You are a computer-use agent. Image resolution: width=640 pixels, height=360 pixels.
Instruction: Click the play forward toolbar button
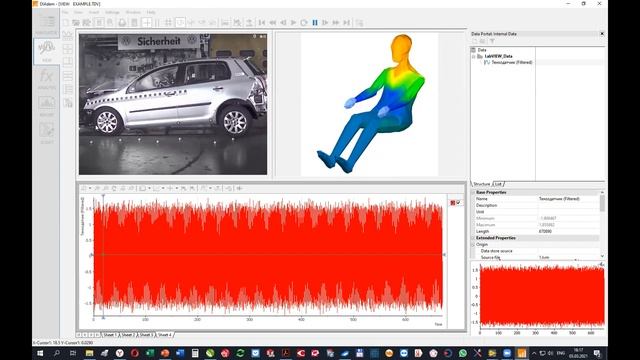click(x=293, y=22)
